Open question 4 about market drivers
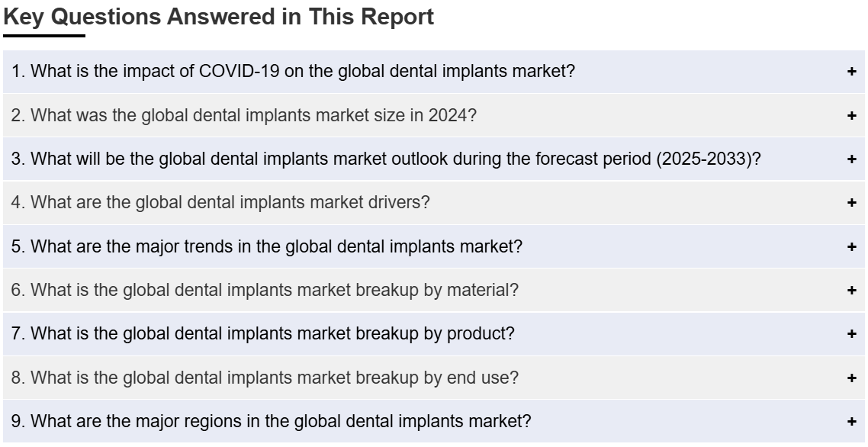The height and width of the screenshot is (447, 868). pyautogui.click(x=433, y=203)
